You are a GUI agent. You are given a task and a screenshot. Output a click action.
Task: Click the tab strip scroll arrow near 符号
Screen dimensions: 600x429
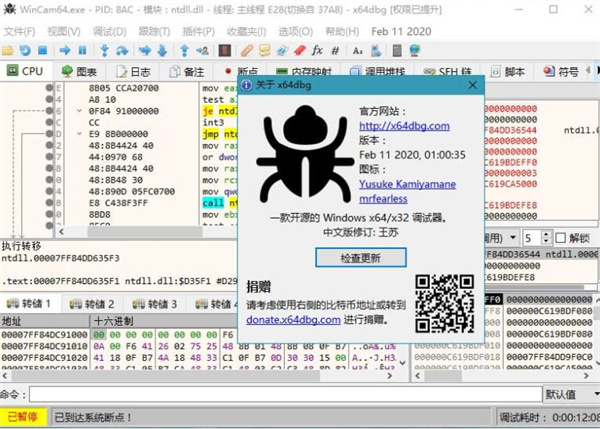click(x=589, y=71)
